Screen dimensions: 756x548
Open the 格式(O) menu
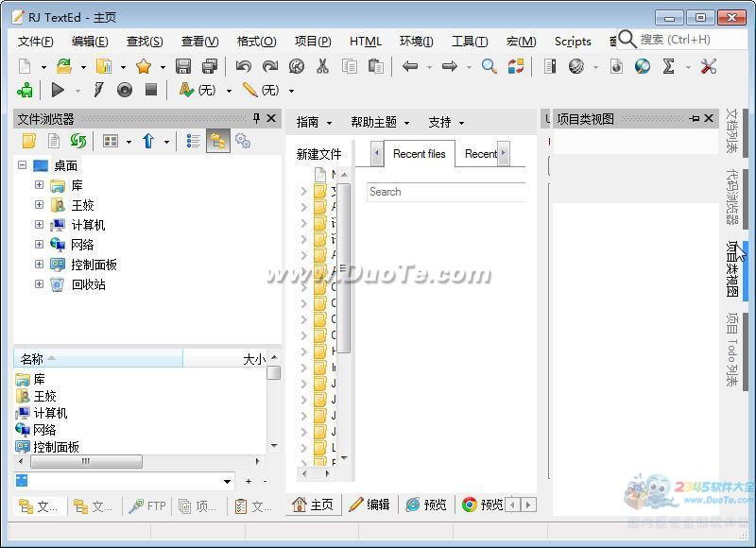(x=256, y=42)
